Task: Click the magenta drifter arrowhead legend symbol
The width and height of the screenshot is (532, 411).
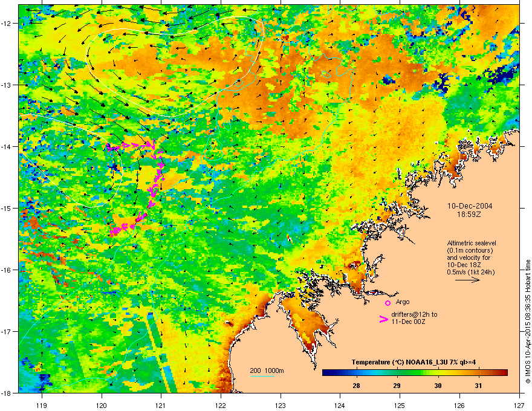Action: (384, 319)
